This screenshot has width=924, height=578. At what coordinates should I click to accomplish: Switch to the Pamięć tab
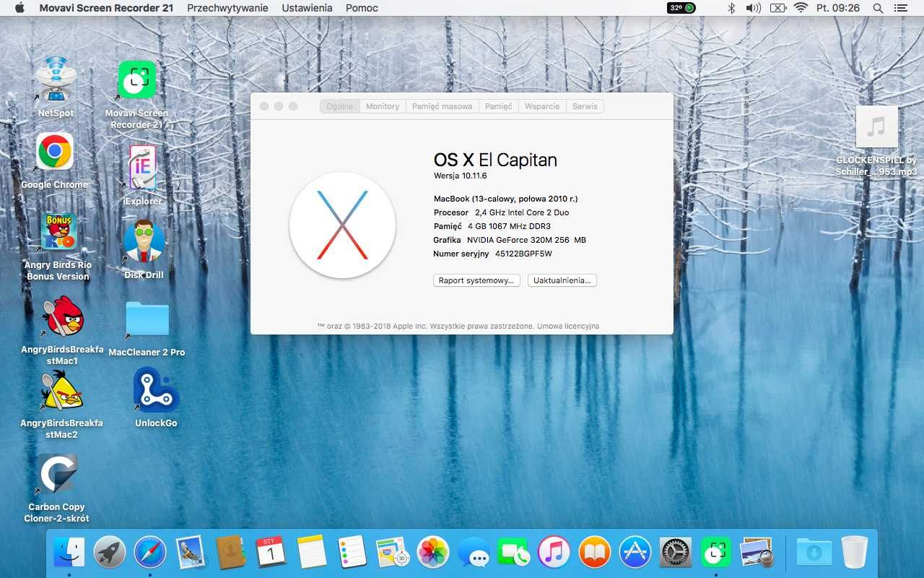499,106
